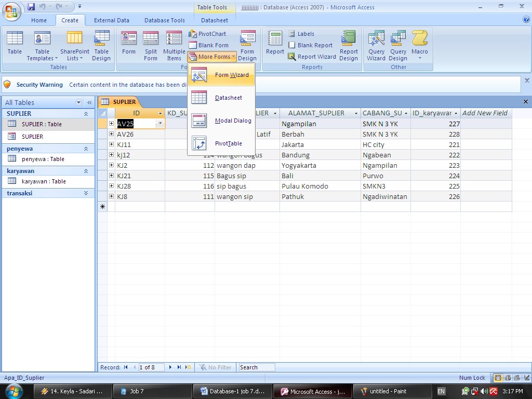Close the Security Warning message bar
This screenshot has height=399, width=532.
click(527, 81)
